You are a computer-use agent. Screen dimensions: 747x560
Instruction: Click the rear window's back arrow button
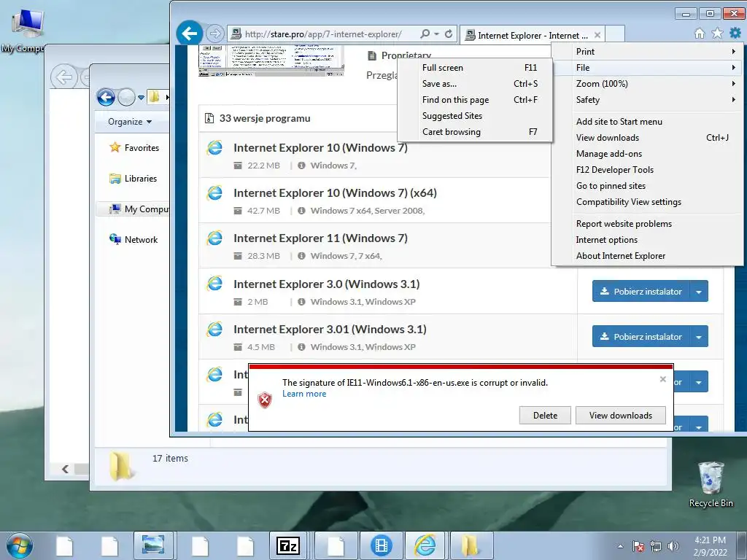(x=64, y=77)
